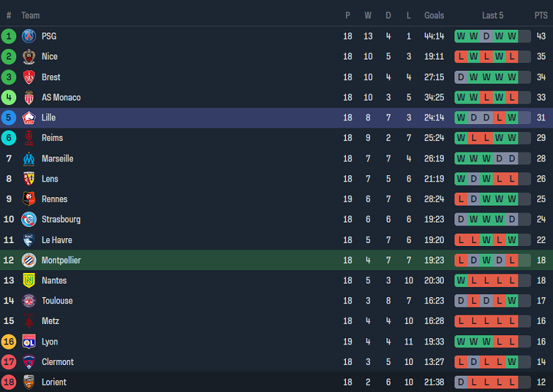The height and width of the screenshot is (392, 553).
Task: Click the position 5 badge for Lille
Action: [9, 118]
